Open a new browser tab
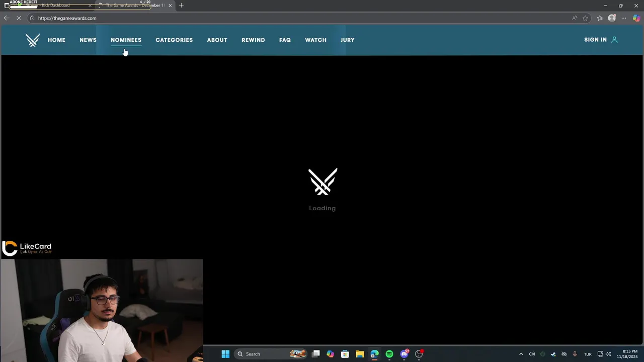 point(181,6)
